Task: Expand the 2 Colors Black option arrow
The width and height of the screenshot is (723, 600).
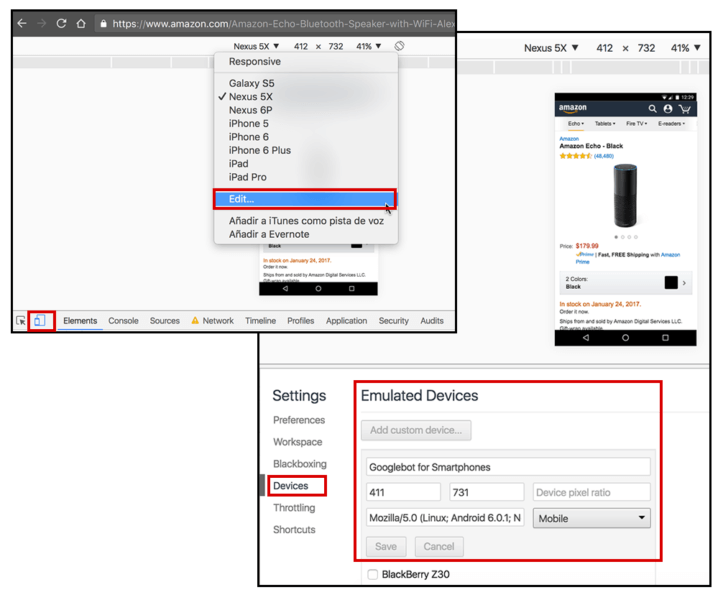Action: 684,283
